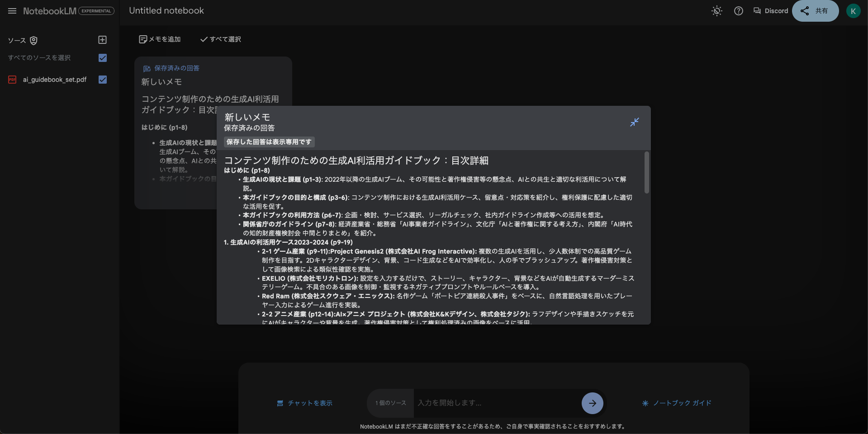
Task: Click the はじめに (p1-8) line in dialog
Action: coord(247,170)
